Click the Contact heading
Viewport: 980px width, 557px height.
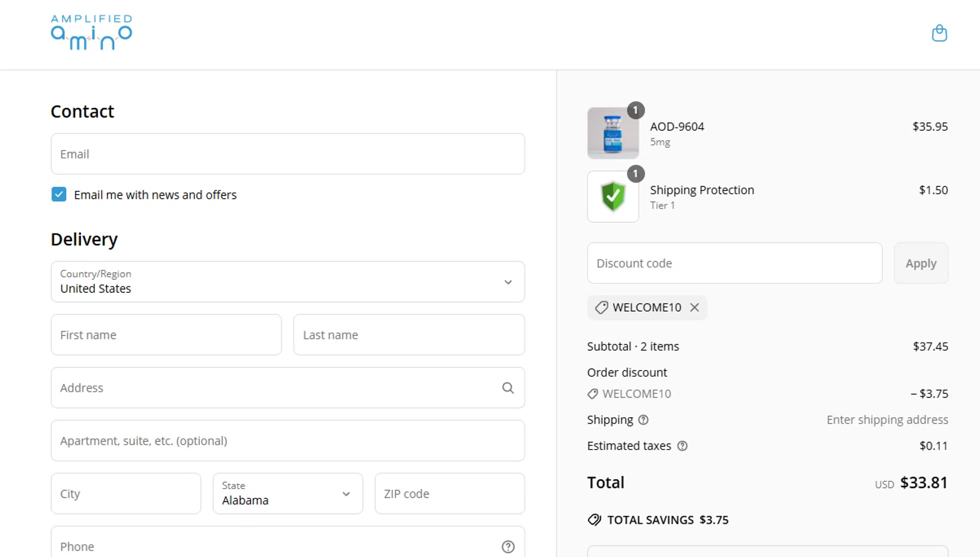82,111
